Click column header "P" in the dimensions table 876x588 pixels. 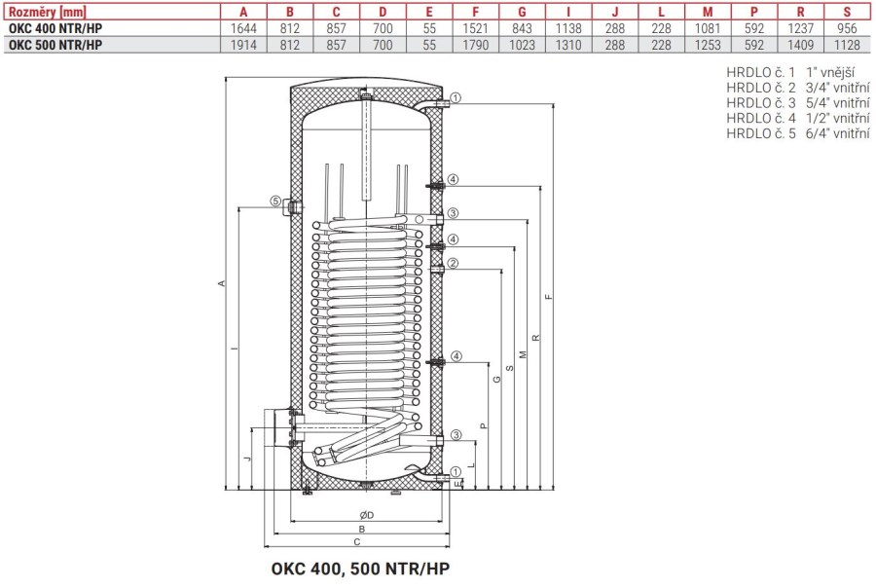754,13
